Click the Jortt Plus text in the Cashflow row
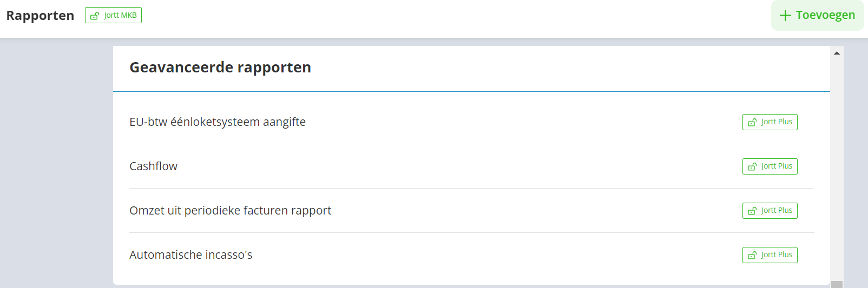 777,166
